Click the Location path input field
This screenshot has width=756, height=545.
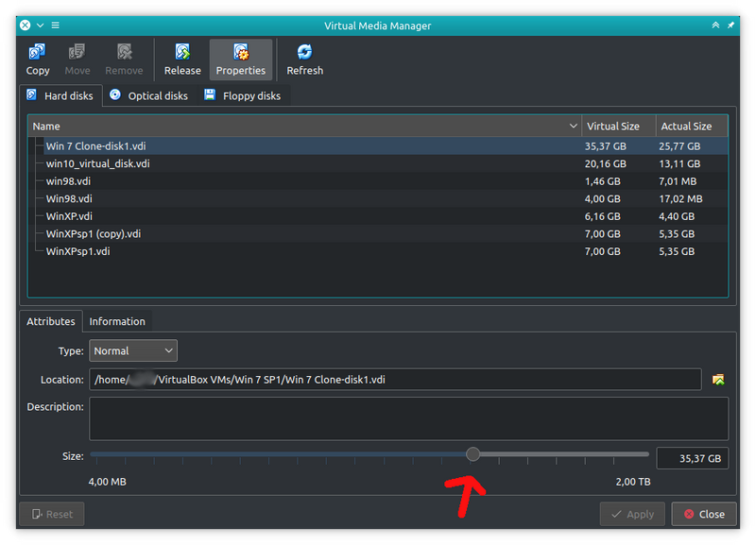(395, 380)
